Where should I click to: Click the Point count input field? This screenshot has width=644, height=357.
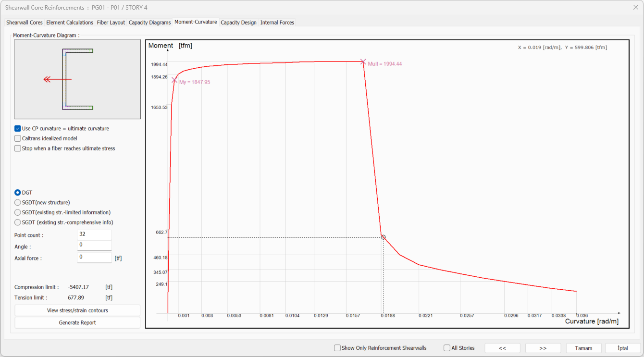94,234
